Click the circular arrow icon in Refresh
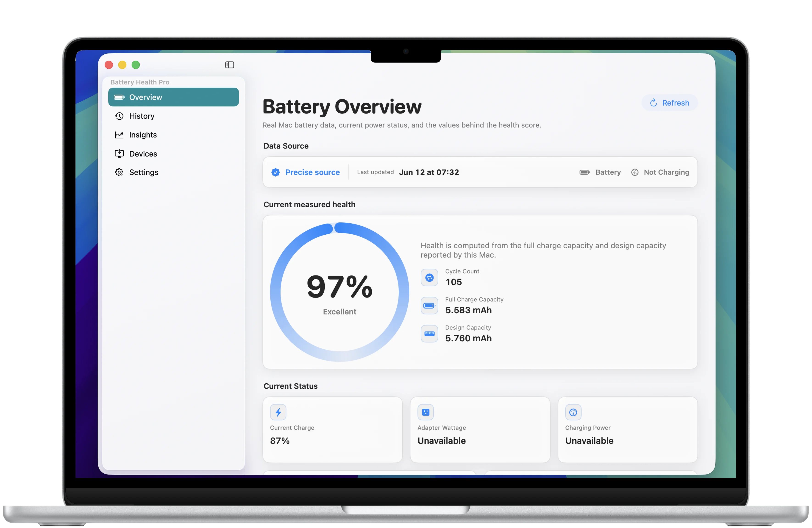The width and height of the screenshot is (812, 528). [x=653, y=103]
